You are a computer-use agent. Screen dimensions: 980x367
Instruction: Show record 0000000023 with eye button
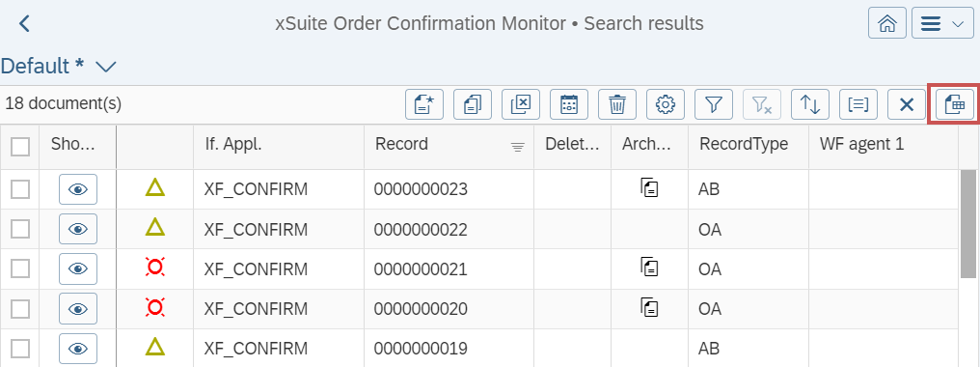78,189
